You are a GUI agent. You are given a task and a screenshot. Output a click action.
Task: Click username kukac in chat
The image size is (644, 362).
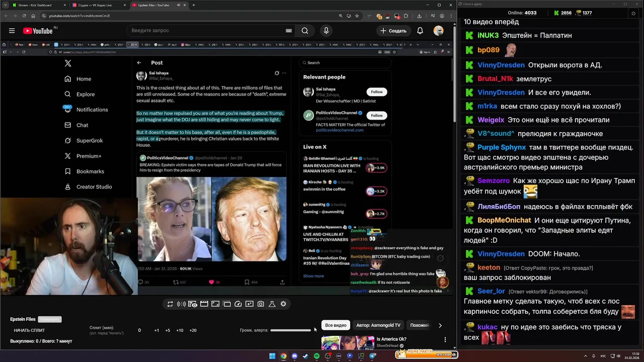[488, 327]
